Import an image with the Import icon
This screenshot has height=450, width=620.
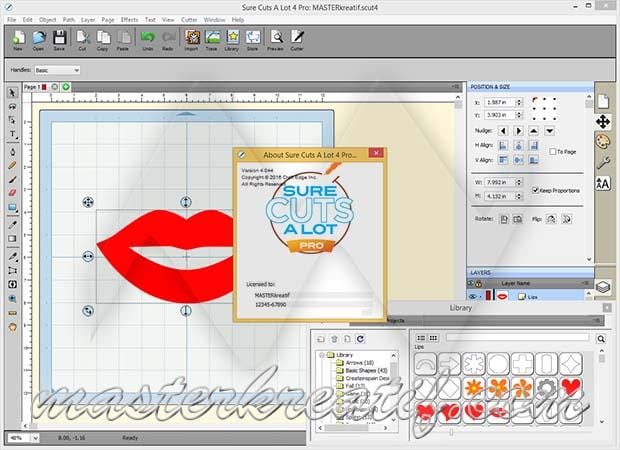[191, 40]
